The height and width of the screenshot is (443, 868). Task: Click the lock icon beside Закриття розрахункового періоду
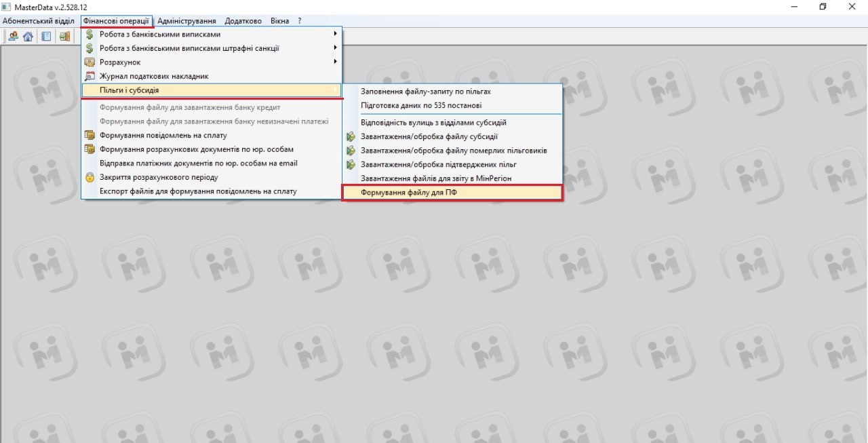tap(90, 177)
